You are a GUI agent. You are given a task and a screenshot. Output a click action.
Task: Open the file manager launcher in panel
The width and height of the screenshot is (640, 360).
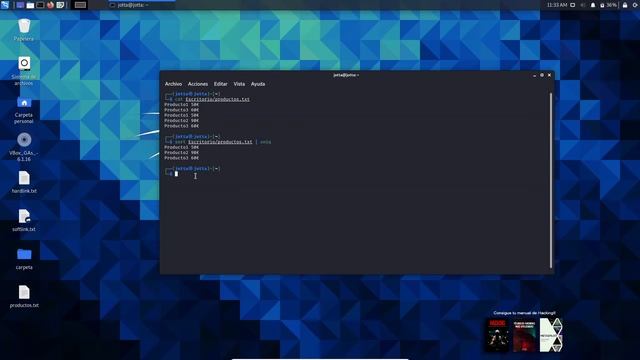click(x=31, y=5)
